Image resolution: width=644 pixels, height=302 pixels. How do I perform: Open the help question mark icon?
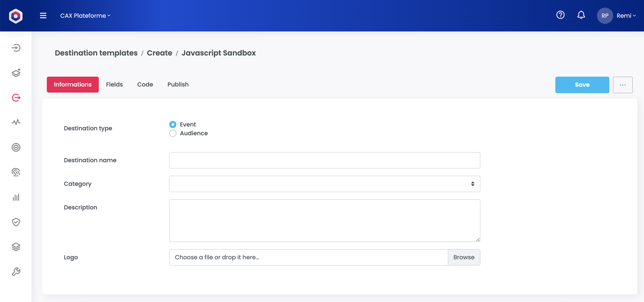coord(560,15)
